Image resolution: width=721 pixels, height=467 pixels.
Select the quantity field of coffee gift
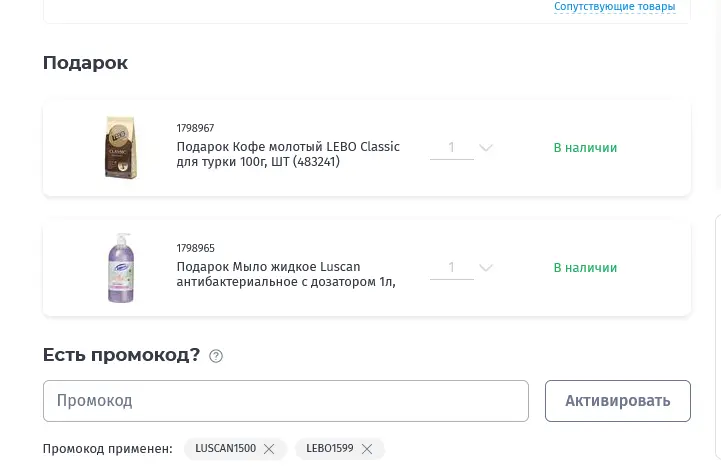coord(452,148)
